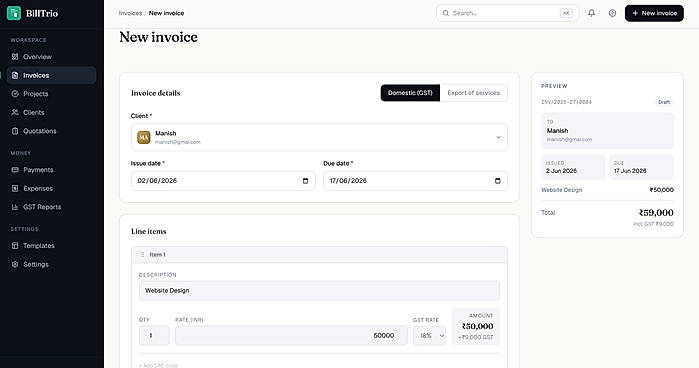Click the New invoice button
This screenshot has height=368, width=699.
(x=654, y=13)
